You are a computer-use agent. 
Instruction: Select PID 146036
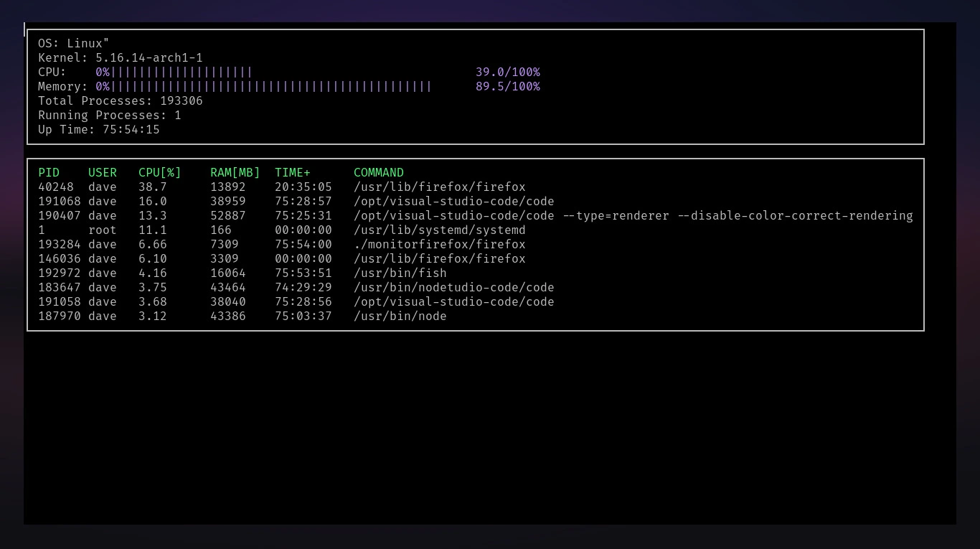point(60,259)
